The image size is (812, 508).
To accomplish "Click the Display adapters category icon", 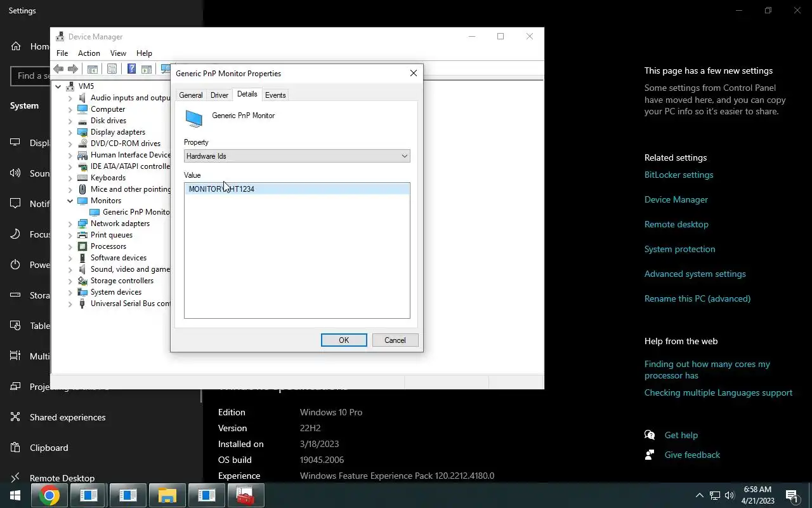I will pyautogui.click(x=82, y=132).
